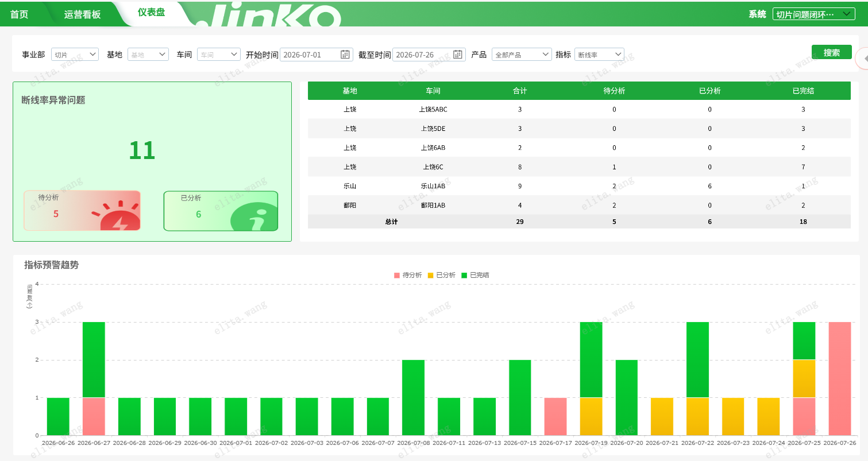Click the 已完结 column header
The height and width of the screenshot is (461, 868).
[x=803, y=91]
